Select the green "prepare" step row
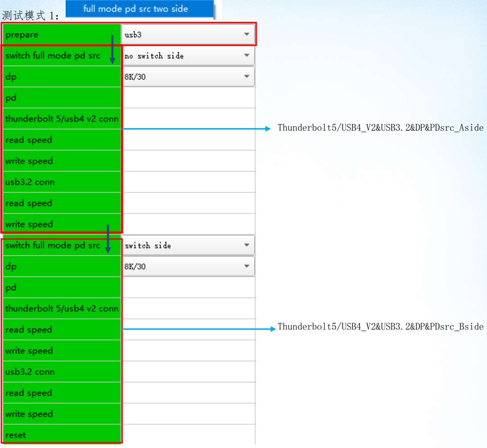This screenshot has height=448, width=487. [62, 35]
